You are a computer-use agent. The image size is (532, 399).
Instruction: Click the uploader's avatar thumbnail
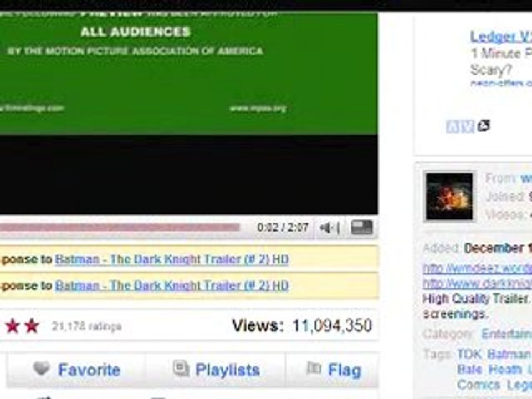click(x=449, y=196)
